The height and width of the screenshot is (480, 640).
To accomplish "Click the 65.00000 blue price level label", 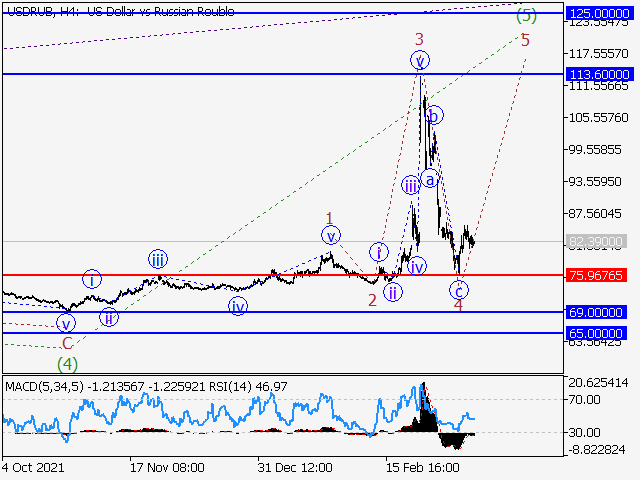I will 596,333.
